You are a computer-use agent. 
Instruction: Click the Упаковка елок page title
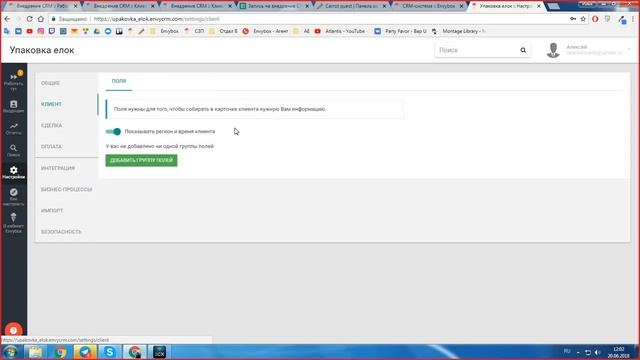(x=42, y=50)
